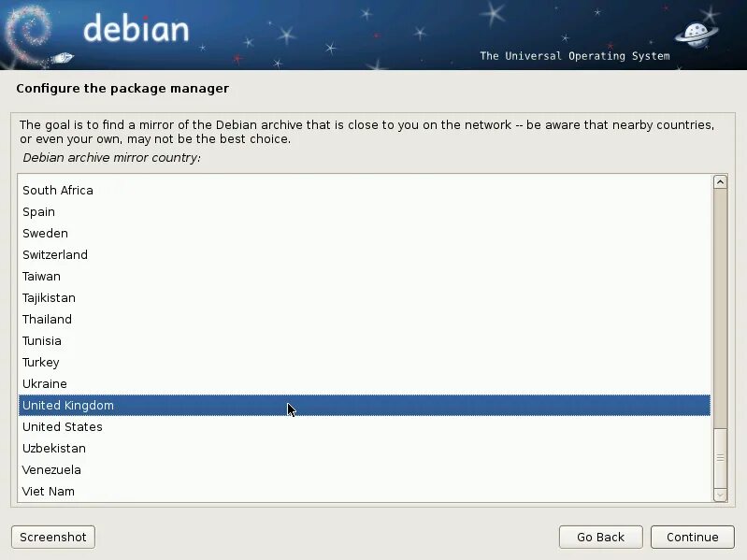747x560 pixels.
Task: Click the Go Back button
Action: pyautogui.click(x=600, y=538)
